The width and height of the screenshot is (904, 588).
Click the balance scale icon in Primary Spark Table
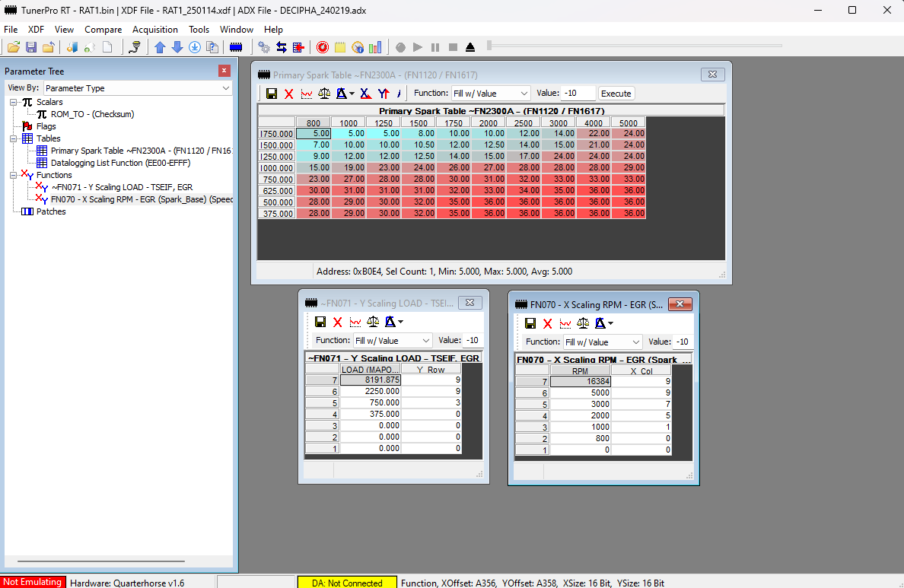click(x=324, y=94)
